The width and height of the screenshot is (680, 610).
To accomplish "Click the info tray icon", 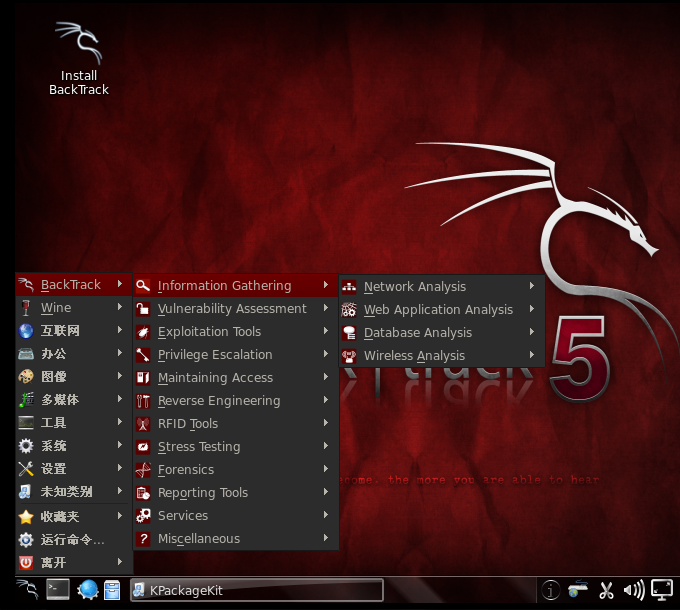I will [551, 590].
